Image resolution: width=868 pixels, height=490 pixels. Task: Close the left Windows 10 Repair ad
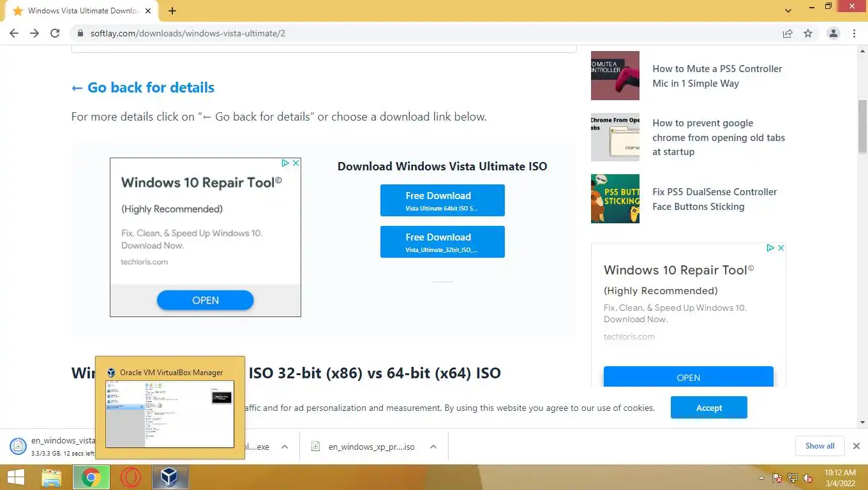(296, 163)
